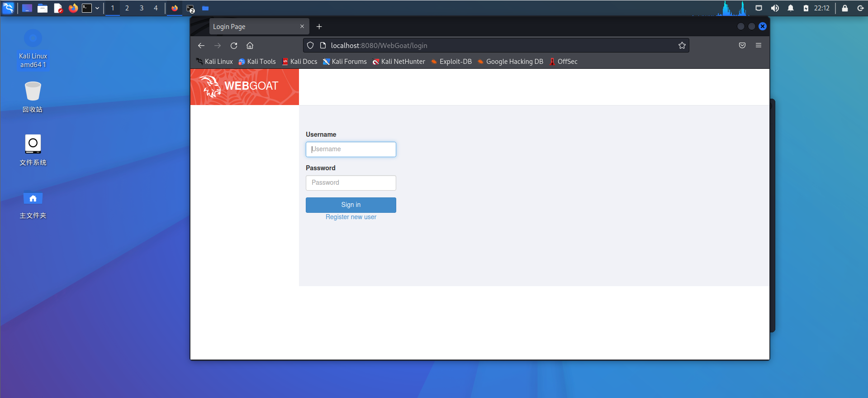Expand the terminal launcher dropdown arrow
This screenshot has height=398, width=868.
point(97,8)
